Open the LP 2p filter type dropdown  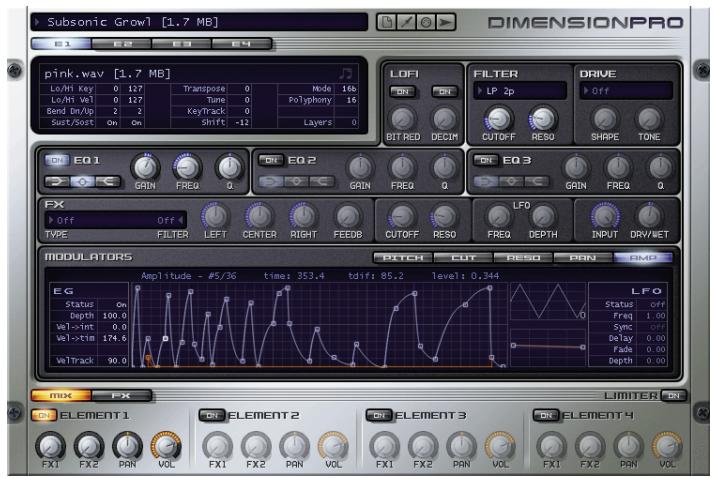(x=520, y=91)
